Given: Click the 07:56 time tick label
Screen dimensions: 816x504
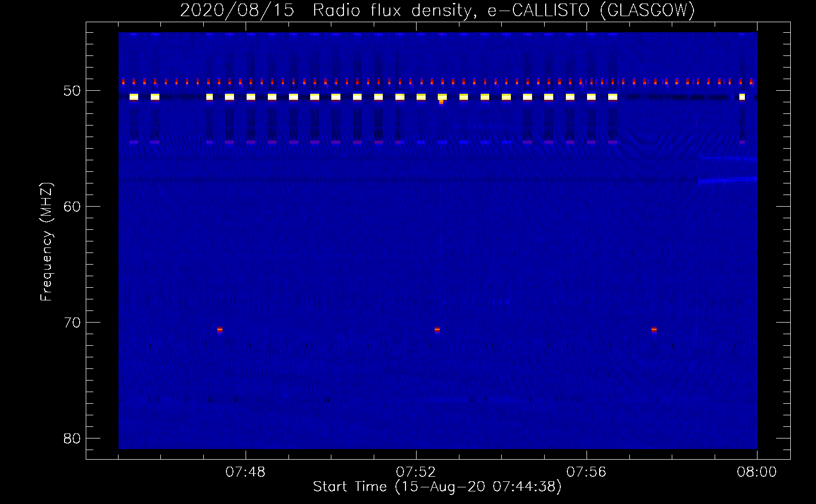Looking at the screenshot, I should (587, 472).
